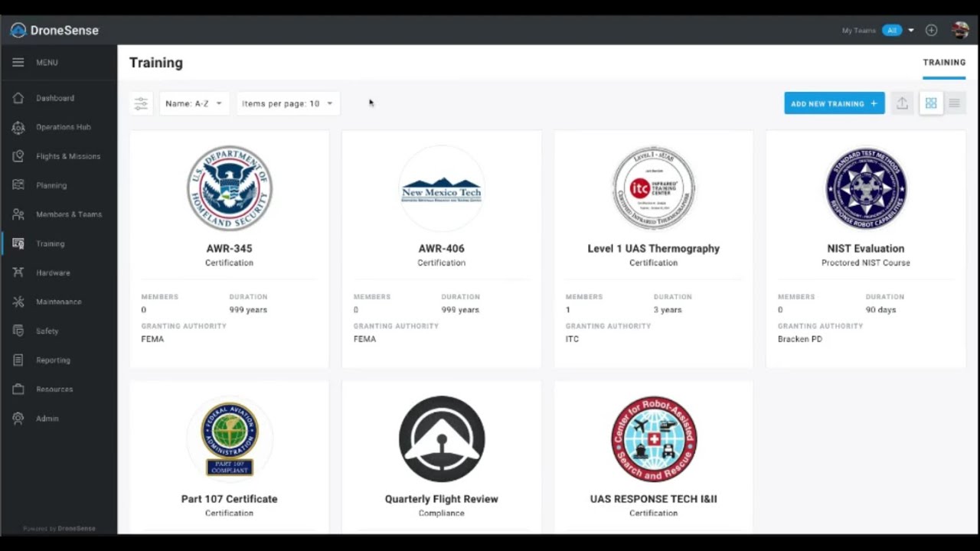Toggle the hamburger menu icon
This screenshot has width=980, height=551.
click(x=18, y=63)
